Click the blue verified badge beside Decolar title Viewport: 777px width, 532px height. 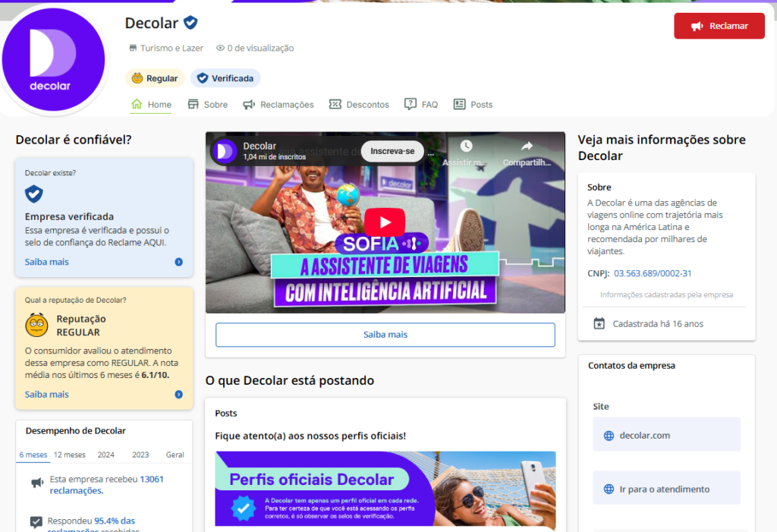coord(190,23)
